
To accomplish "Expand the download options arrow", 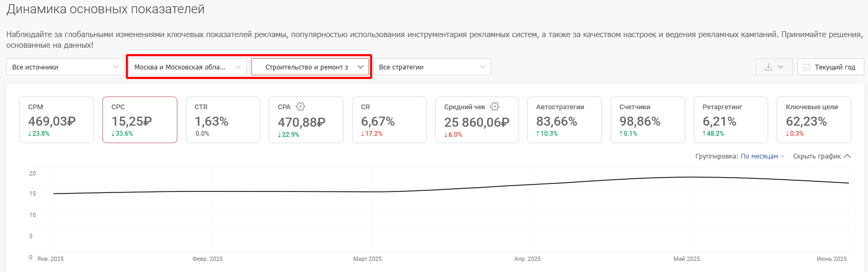I will click(x=780, y=67).
